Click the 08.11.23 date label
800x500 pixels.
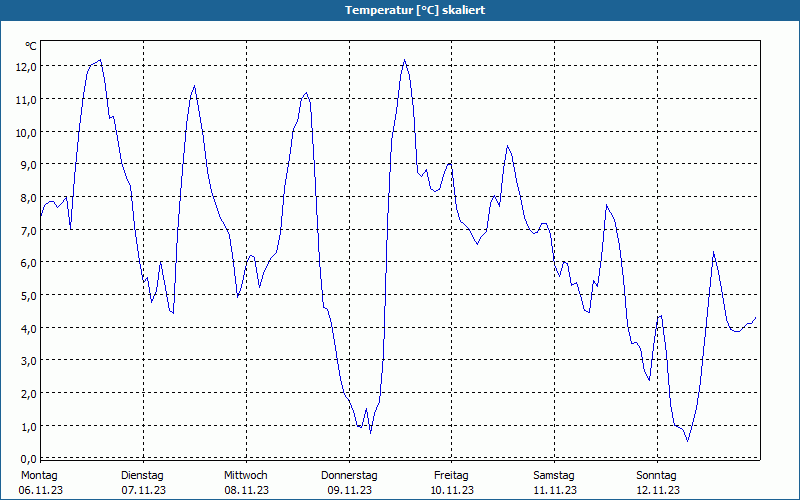(246, 490)
